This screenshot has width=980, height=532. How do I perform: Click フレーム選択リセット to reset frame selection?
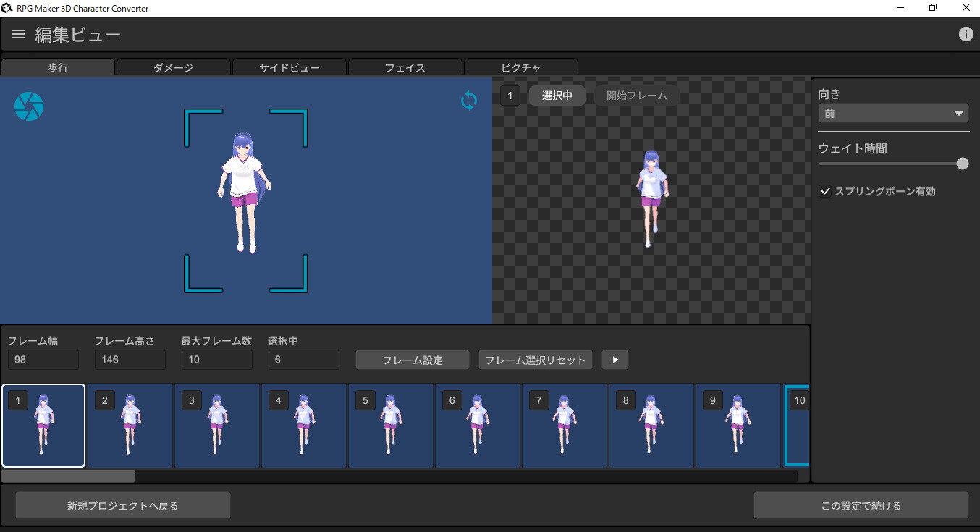535,360
